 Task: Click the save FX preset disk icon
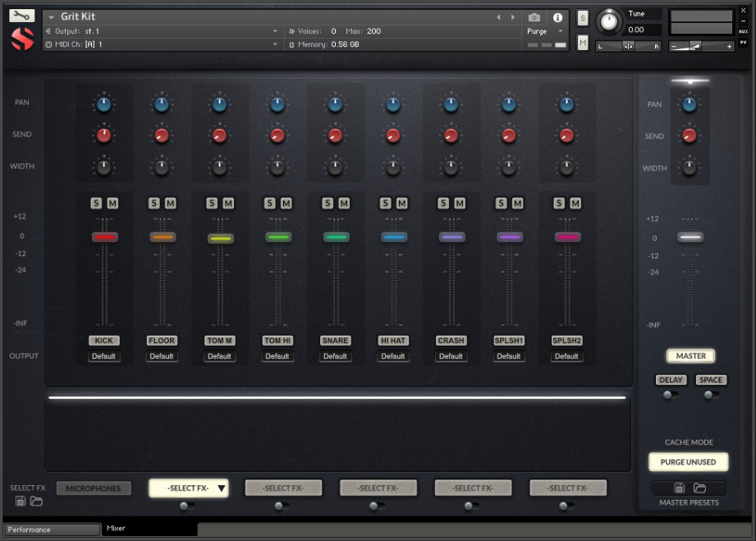point(21,501)
